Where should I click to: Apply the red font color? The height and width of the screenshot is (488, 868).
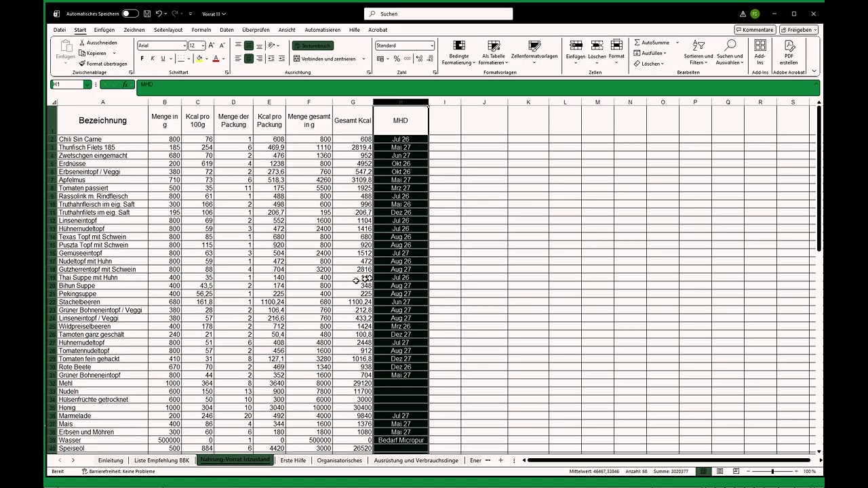point(216,59)
